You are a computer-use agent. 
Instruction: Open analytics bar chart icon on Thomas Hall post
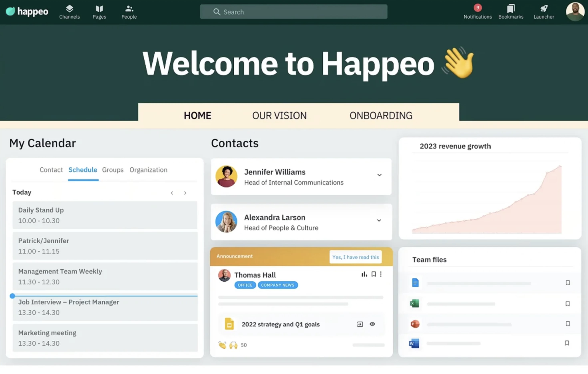[x=364, y=274]
